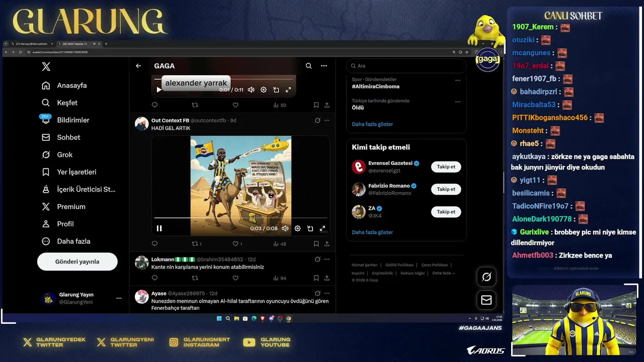
Task: Open Grok from the sidebar
Action: [57, 154]
